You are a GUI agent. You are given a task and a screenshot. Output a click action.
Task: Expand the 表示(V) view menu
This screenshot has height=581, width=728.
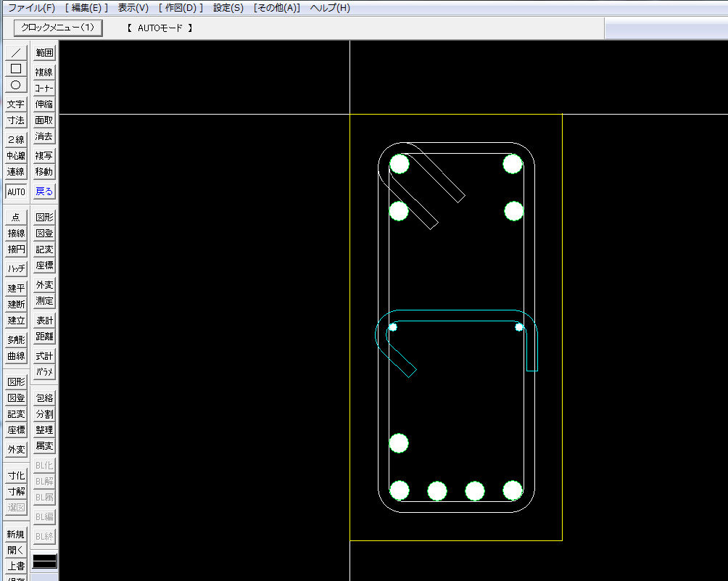pyautogui.click(x=133, y=8)
